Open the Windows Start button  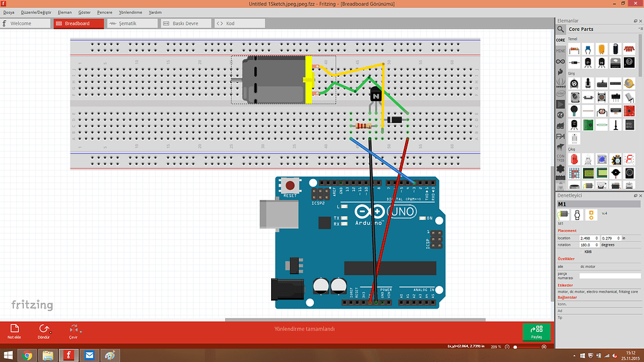pos(8,355)
